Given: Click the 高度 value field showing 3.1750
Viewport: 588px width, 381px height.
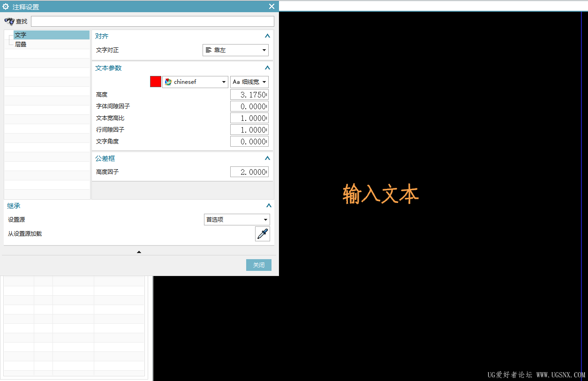Looking at the screenshot, I should tap(249, 94).
